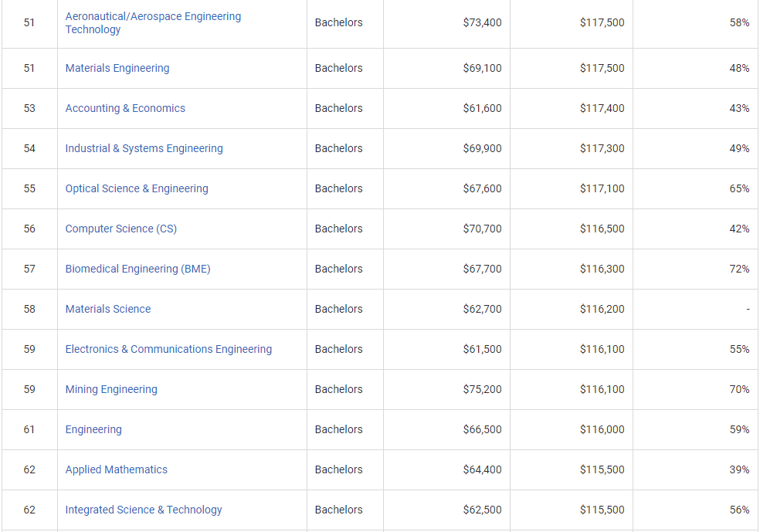Viewport: 760px width, 532px height.
Task: Click the Bachelors cell in Computer Science row
Action: [338, 229]
